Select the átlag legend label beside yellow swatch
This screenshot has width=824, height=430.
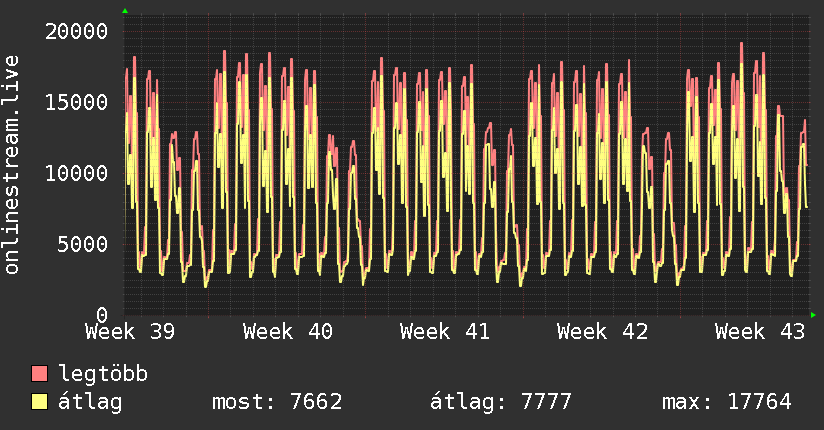click(x=90, y=402)
